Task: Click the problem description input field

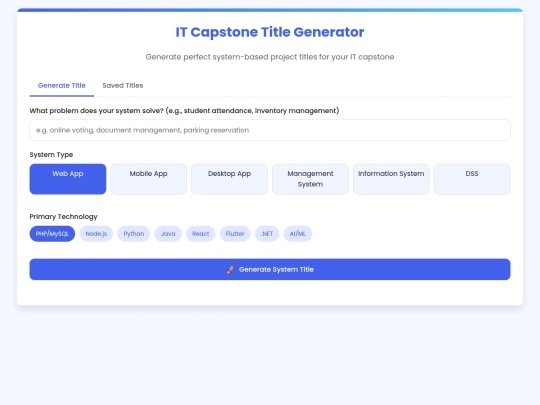Action: (x=270, y=130)
